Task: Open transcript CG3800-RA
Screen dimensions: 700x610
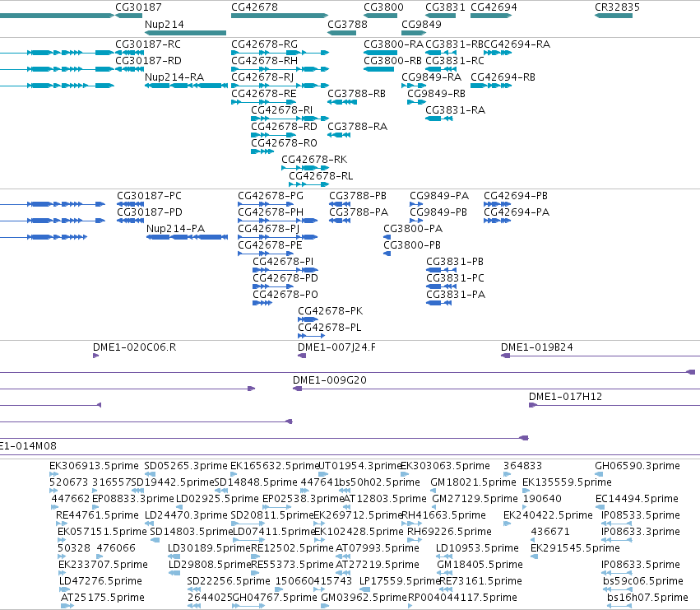Action: [393, 44]
